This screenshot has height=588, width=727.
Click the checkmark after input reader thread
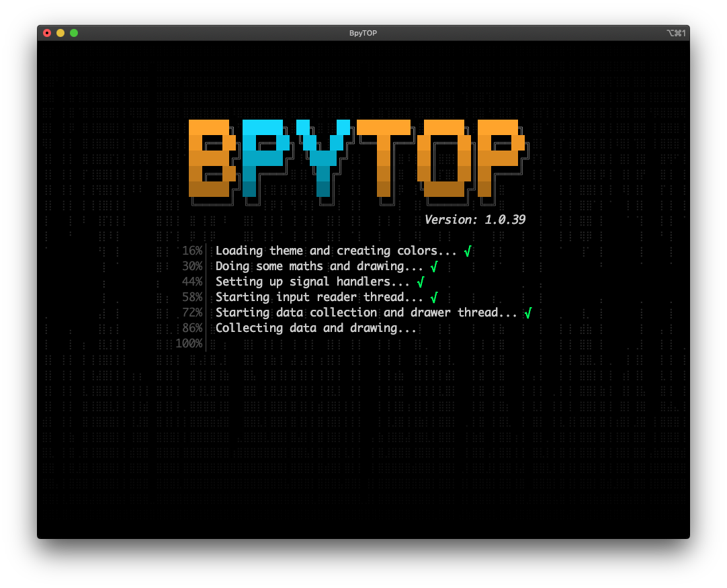pos(434,297)
